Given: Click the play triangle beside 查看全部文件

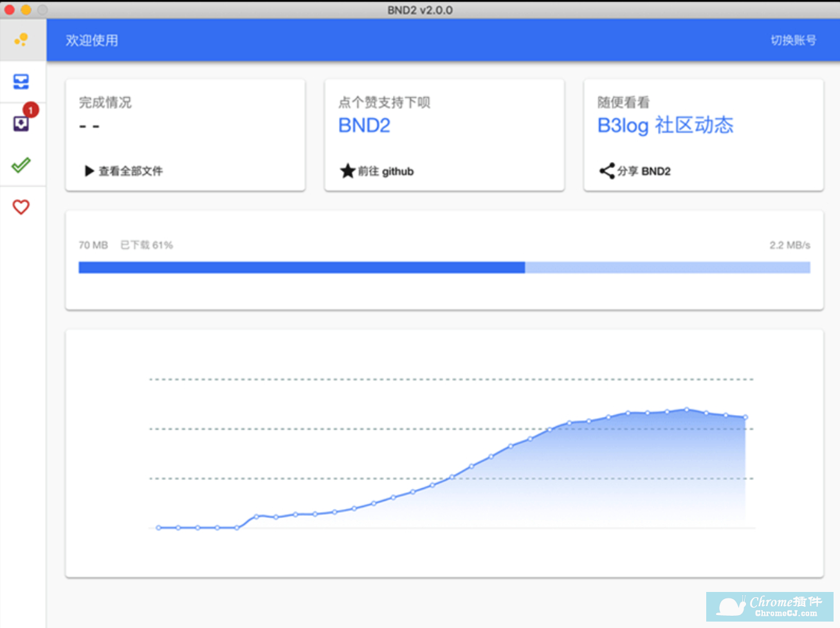Looking at the screenshot, I should [89, 171].
